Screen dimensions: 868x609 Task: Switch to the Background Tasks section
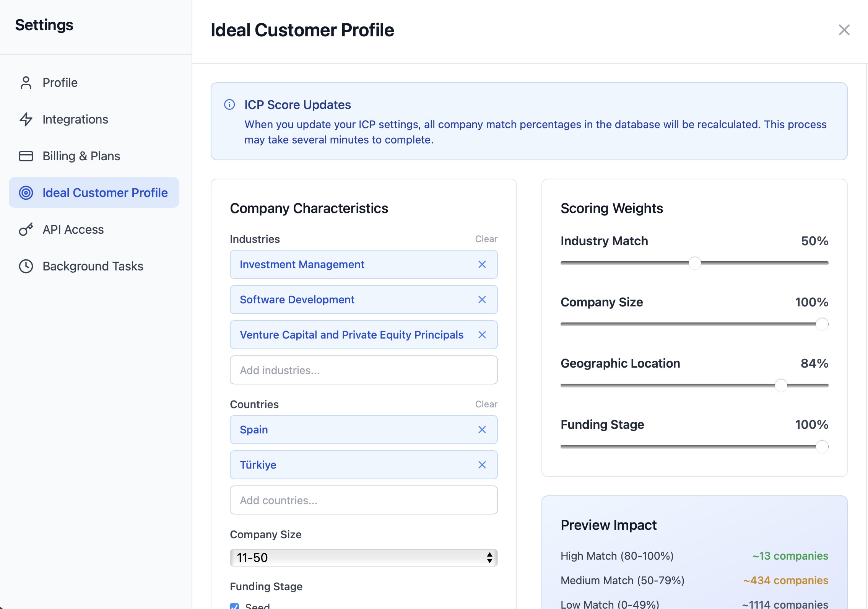click(93, 266)
